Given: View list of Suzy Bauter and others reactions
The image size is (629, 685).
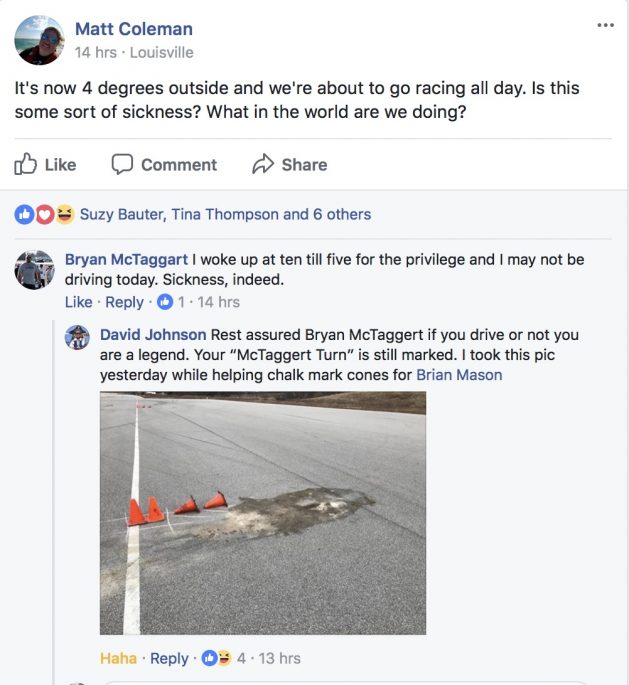Looking at the screenshot, I should pos(225,214).
